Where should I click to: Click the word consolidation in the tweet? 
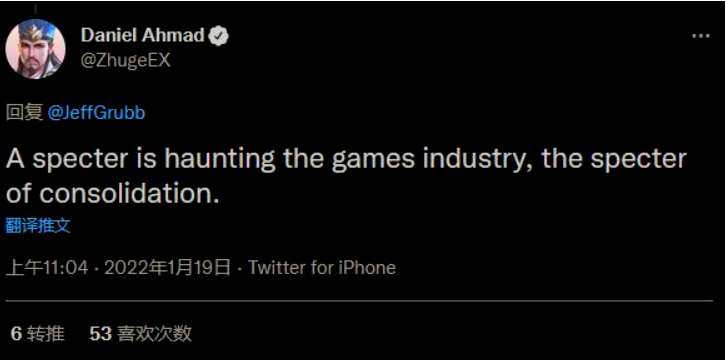127,194
